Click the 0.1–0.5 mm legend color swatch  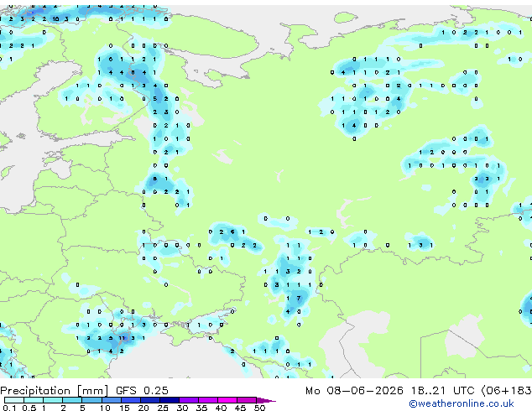coord(14,400)
